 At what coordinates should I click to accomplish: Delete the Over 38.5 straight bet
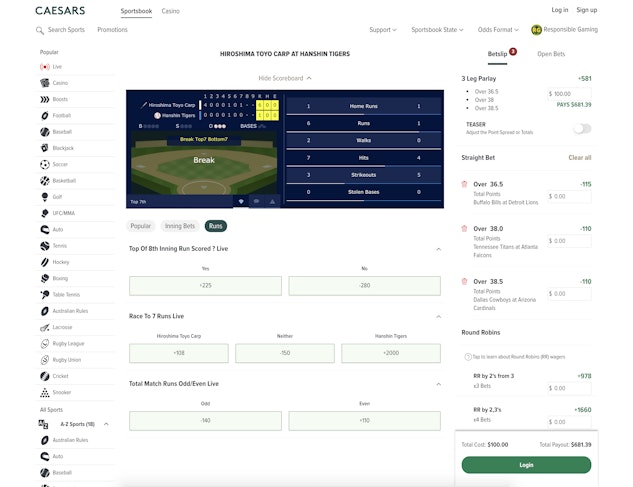[464, 282]
